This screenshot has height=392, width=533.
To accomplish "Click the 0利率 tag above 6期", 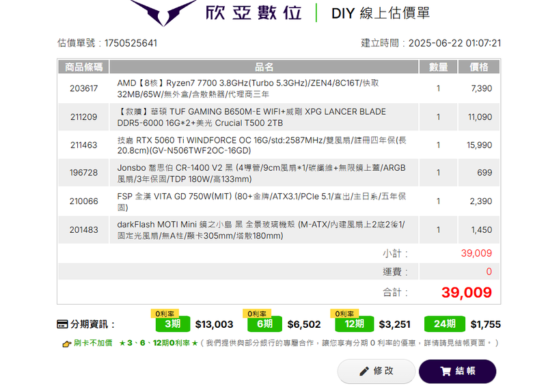I will pos(257,313).
